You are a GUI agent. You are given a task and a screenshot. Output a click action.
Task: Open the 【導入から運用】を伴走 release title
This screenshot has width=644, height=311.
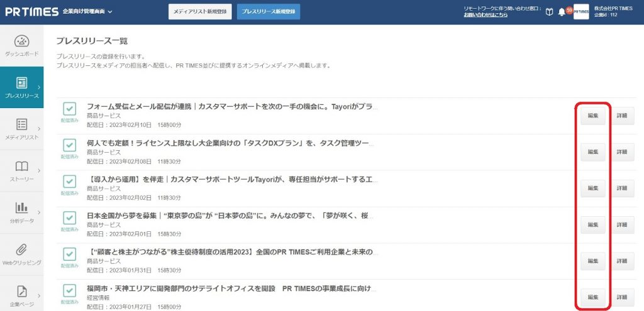[x=232, y=179]
